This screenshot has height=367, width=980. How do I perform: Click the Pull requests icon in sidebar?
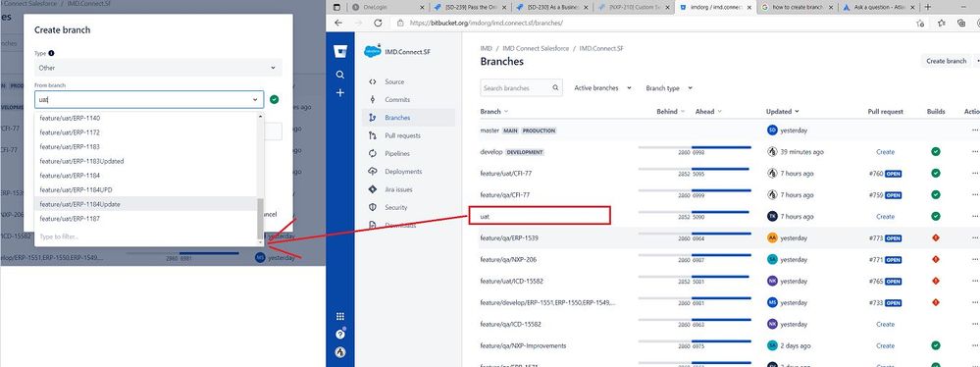pyautogui.click(x=373, y=135)
